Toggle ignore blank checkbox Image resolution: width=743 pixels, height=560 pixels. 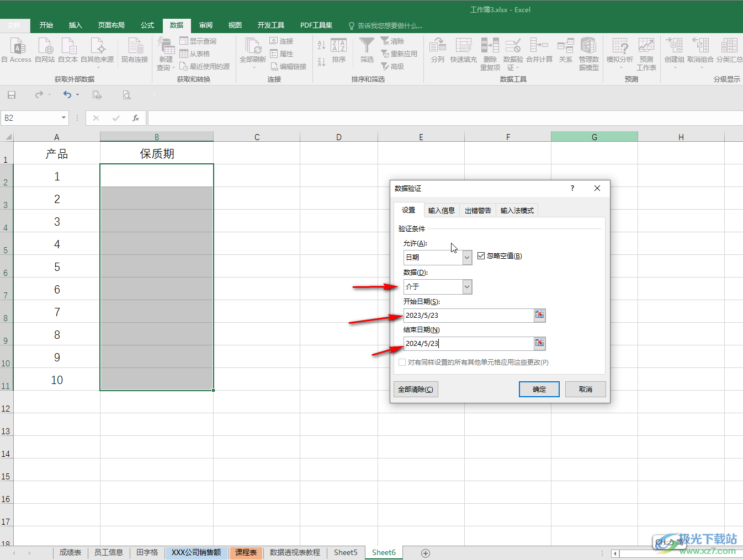(481, 255)
